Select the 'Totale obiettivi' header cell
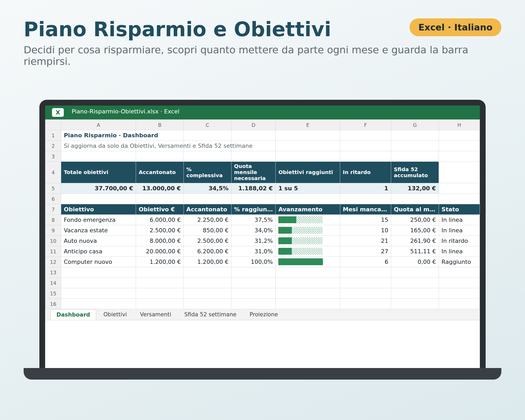The width and height of the screenshot is (525, 420). click(x=98, y=172)
